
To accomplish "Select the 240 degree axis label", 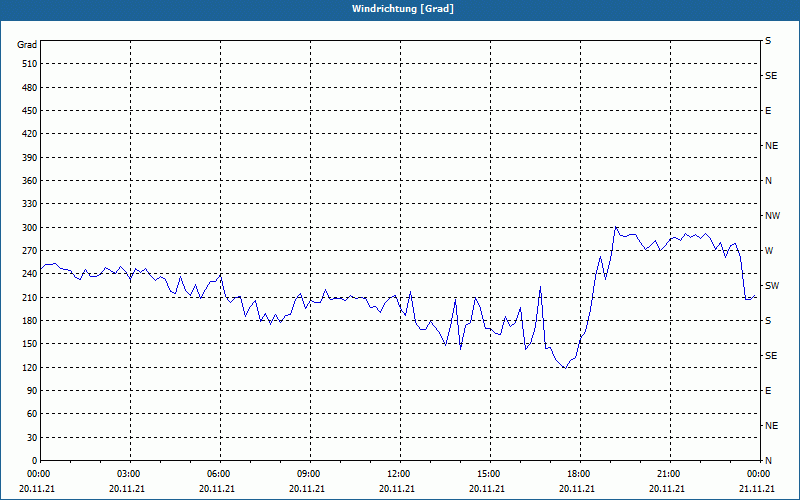I will point(31,274).
